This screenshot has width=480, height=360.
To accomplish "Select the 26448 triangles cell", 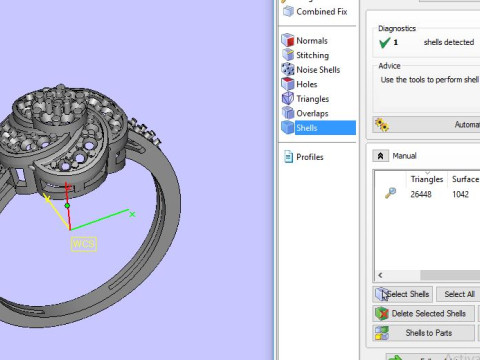I will coord(421,194).
